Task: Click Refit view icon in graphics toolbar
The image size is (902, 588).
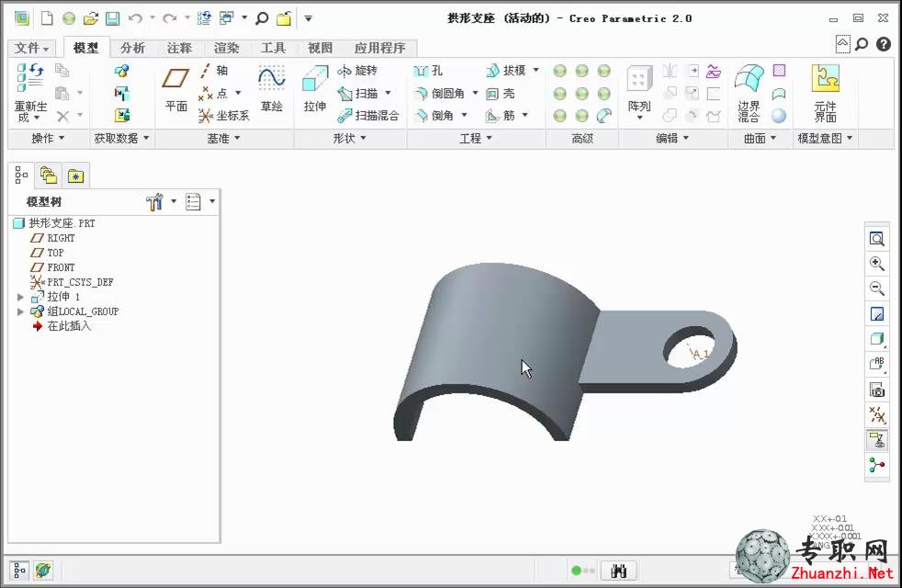Action: point(876,239)
